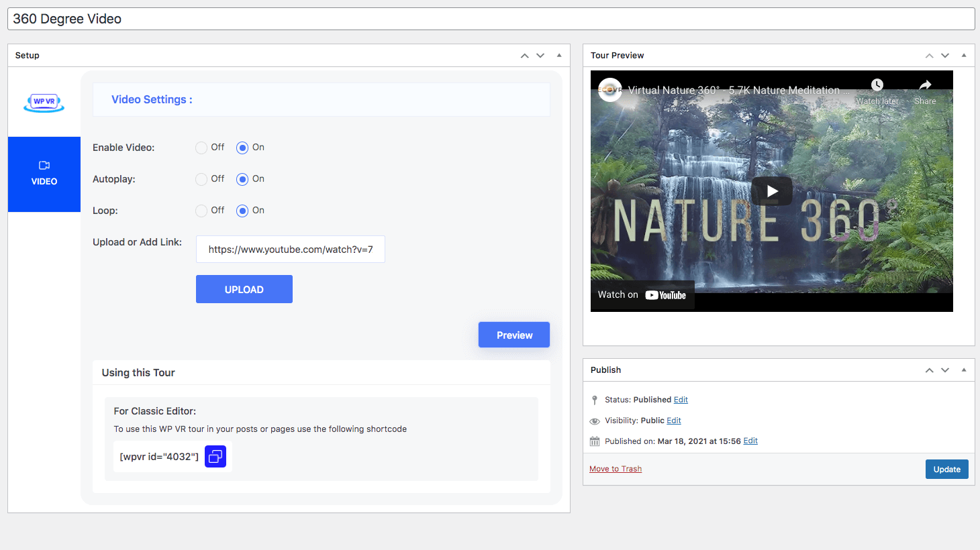This screenshot has height=550, width=980.
Task: Click the video link input field
Action: pos(291,249)
